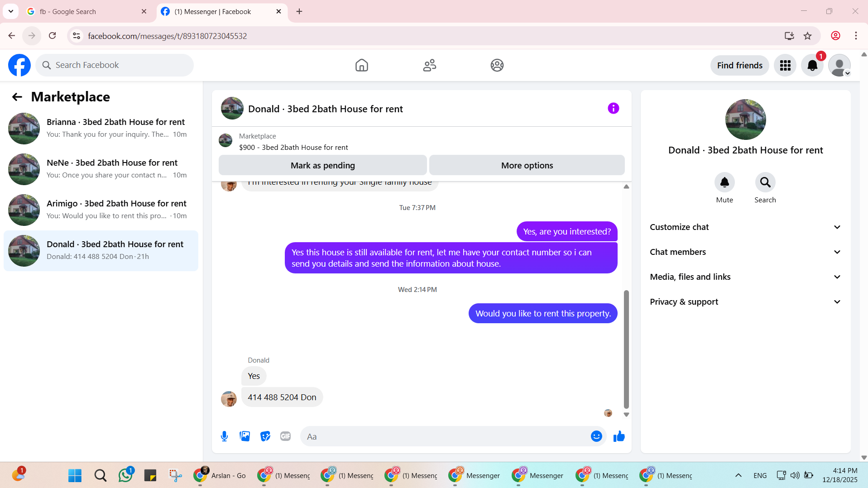The image size is (868, 488).
Task: Open a new Chrome tab
Action: 299,12
